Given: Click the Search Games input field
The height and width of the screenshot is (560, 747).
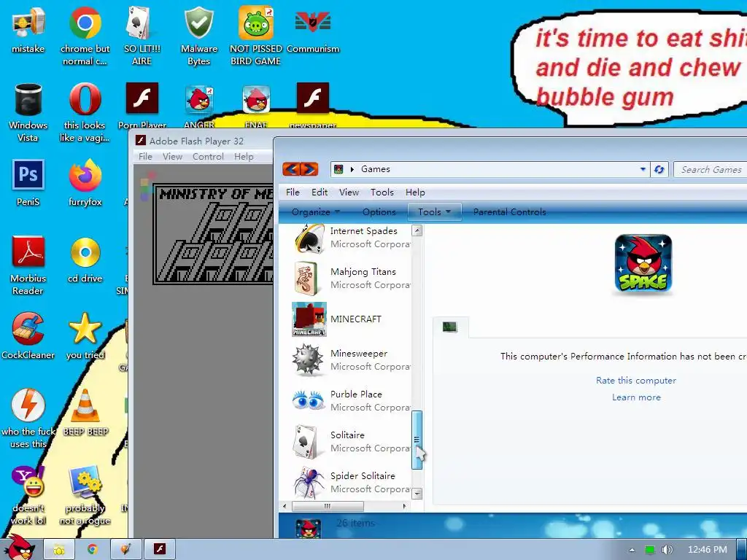Looking at the screenshot, I should (711, 169).
